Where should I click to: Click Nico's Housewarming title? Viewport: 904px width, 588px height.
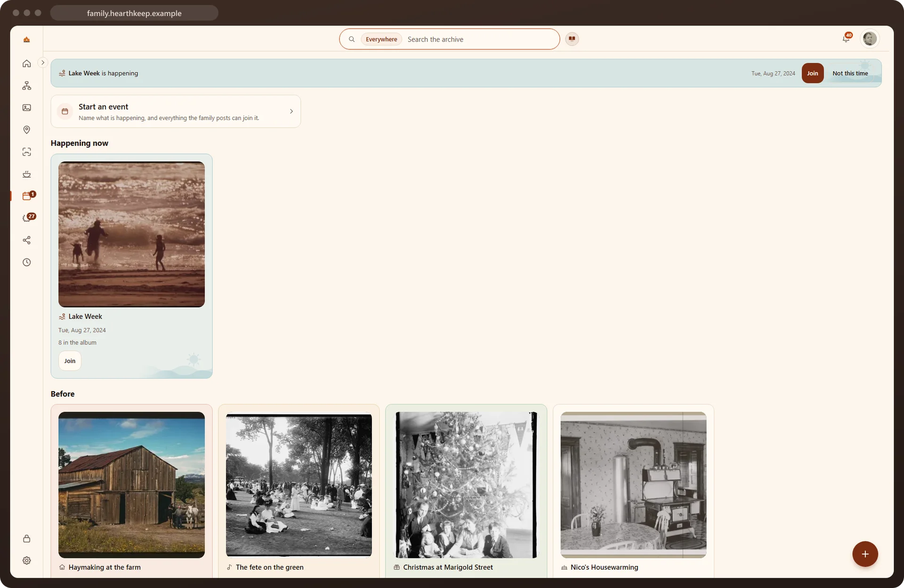click(604, 567)
